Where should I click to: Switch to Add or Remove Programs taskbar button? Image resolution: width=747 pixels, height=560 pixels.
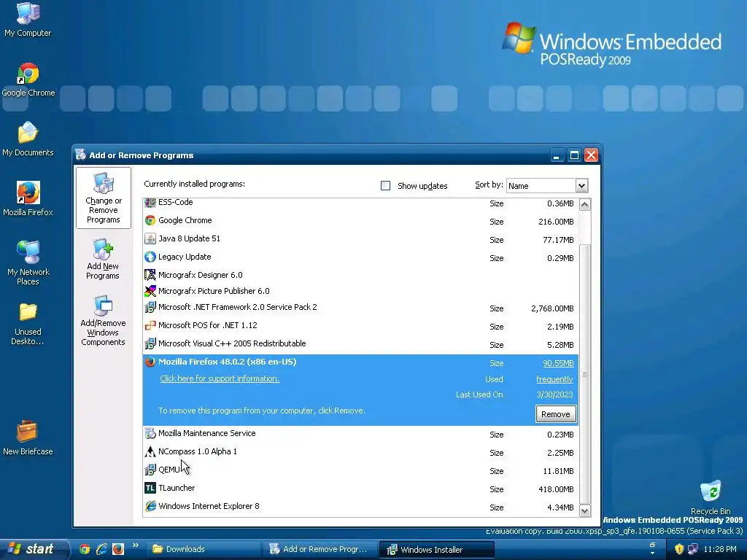pos(320,549)
